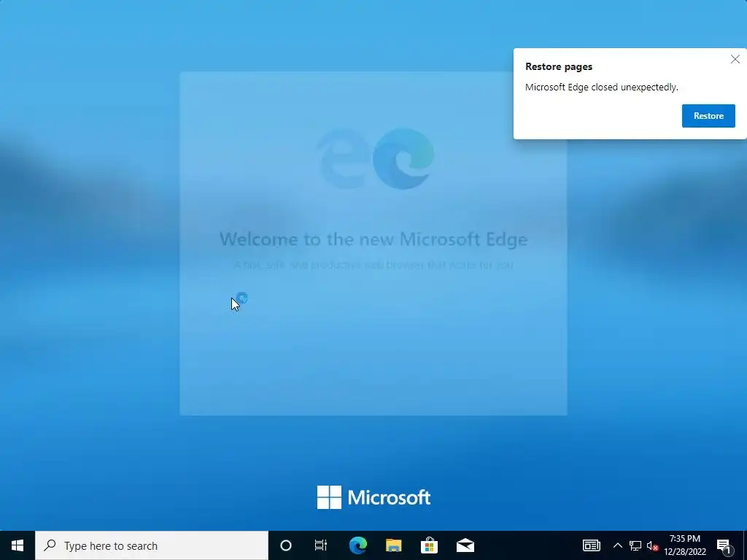This screenshot has width=747, height=560.
Task: Click the Restore button
Action: click(708, 116)
